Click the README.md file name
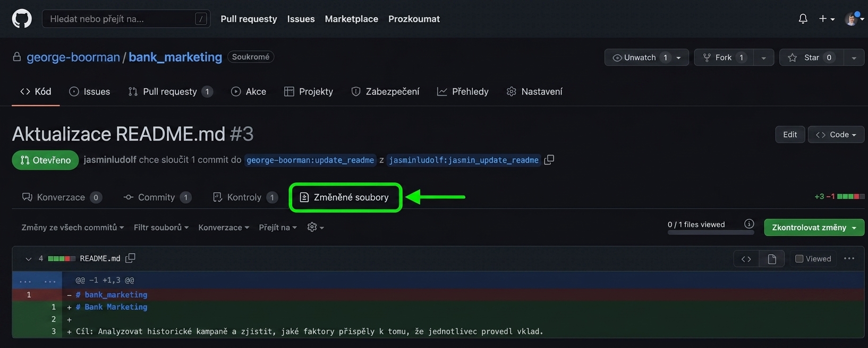 (100, 258)
